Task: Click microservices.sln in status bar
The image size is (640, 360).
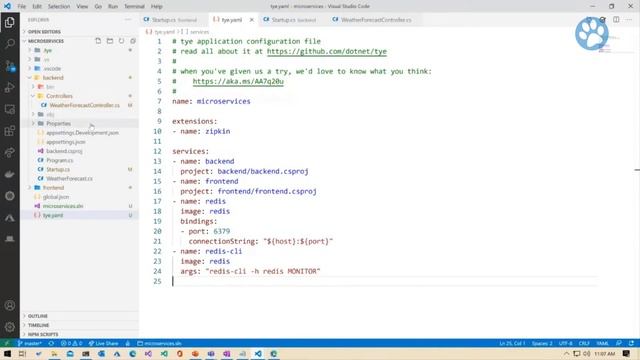Action: (160, 343)
